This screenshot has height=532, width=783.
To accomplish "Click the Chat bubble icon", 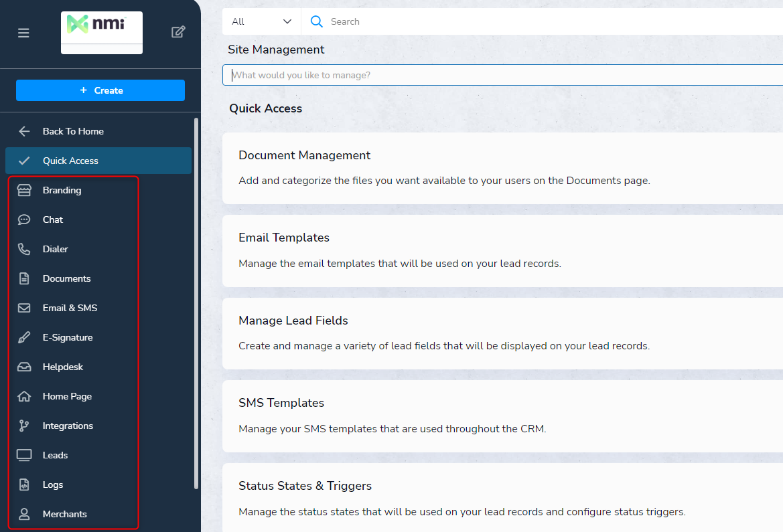I will [x=24, y=219].
